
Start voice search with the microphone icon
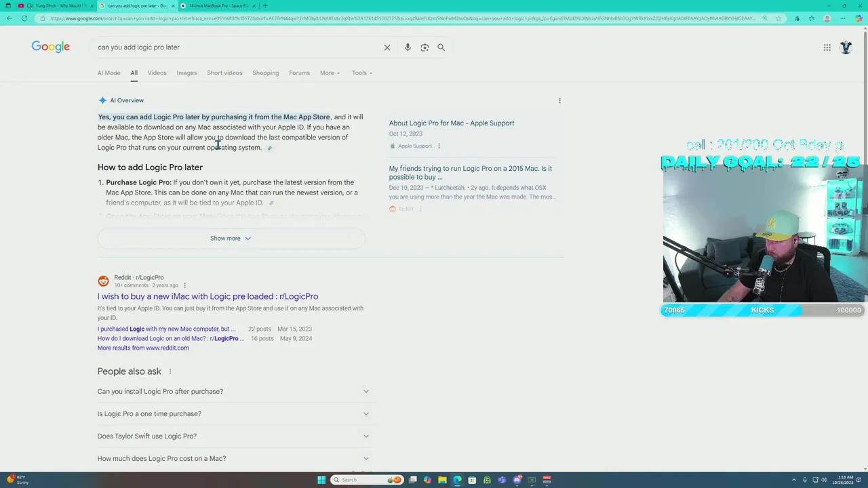[x=408, y=47]
